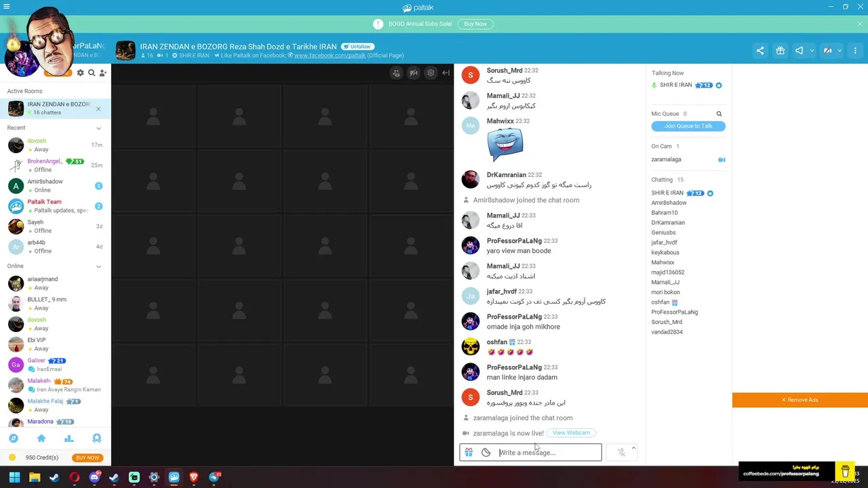This screenshot has height=488, width=868.
Task: Click Mahwixx's laughing emoji sticker
Action: [505, 144]
